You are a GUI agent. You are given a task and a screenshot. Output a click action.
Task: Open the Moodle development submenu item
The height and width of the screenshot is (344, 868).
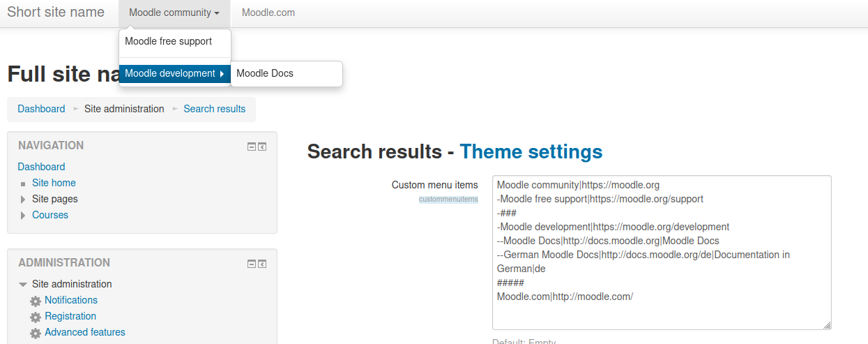click(175, 73)
